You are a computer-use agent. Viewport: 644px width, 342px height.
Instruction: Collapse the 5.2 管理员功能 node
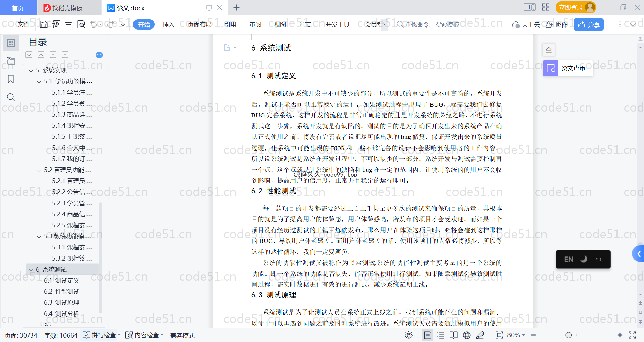[x=39, y=170]
